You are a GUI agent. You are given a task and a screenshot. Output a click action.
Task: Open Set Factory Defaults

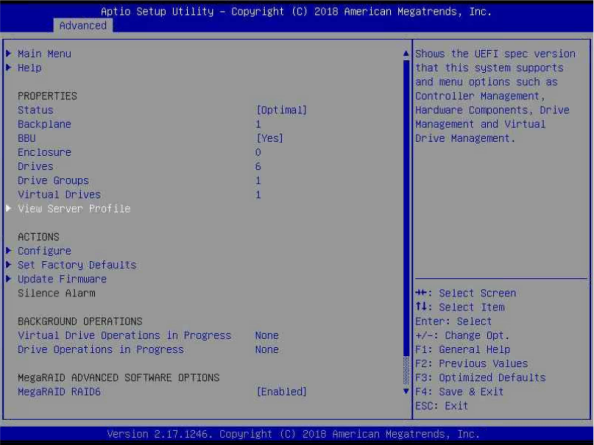point(77,265)
